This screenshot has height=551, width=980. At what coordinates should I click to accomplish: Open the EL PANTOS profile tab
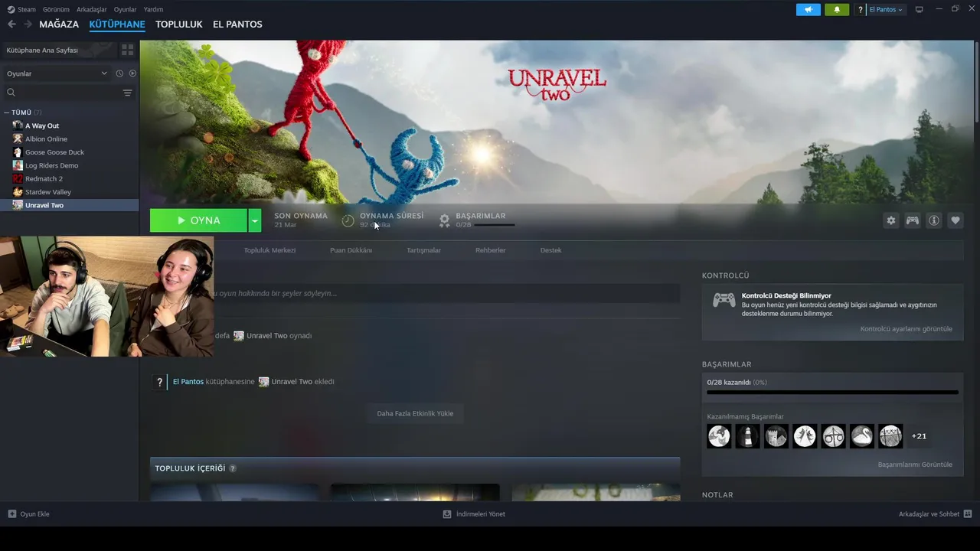coord(237,24)
